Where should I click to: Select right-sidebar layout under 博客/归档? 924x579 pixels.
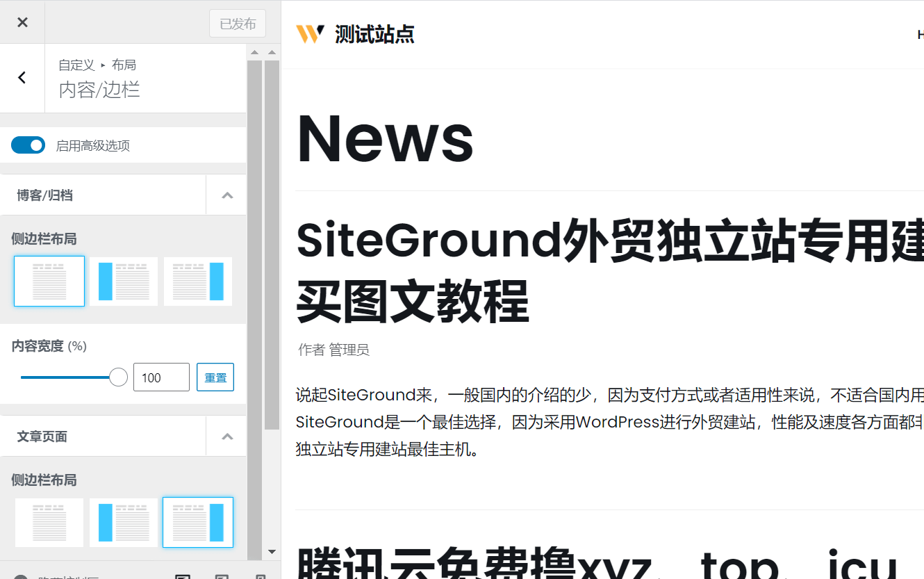pyautogui.click(x=198, y=281)
